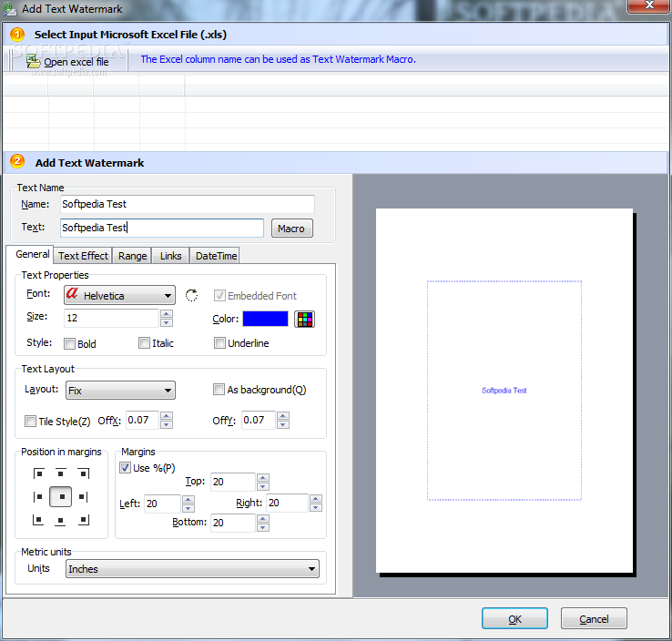
Task: Switch to the Text Effect tab
Action: pos(83,256)
